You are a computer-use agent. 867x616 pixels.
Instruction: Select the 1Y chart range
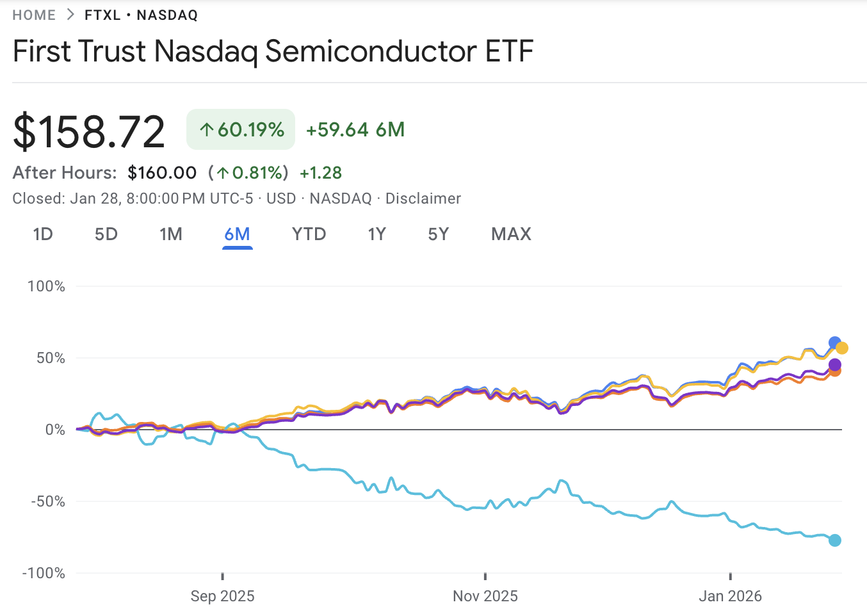[377, 234]
